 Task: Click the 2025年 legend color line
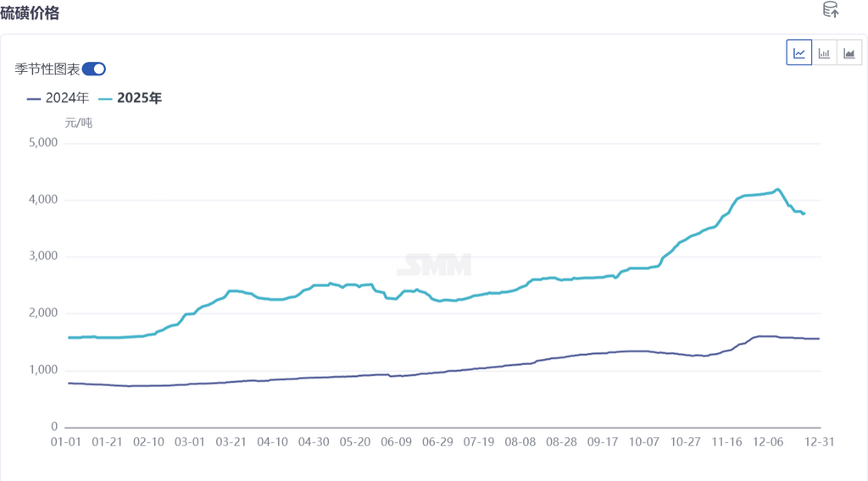(x=106, y=98)
